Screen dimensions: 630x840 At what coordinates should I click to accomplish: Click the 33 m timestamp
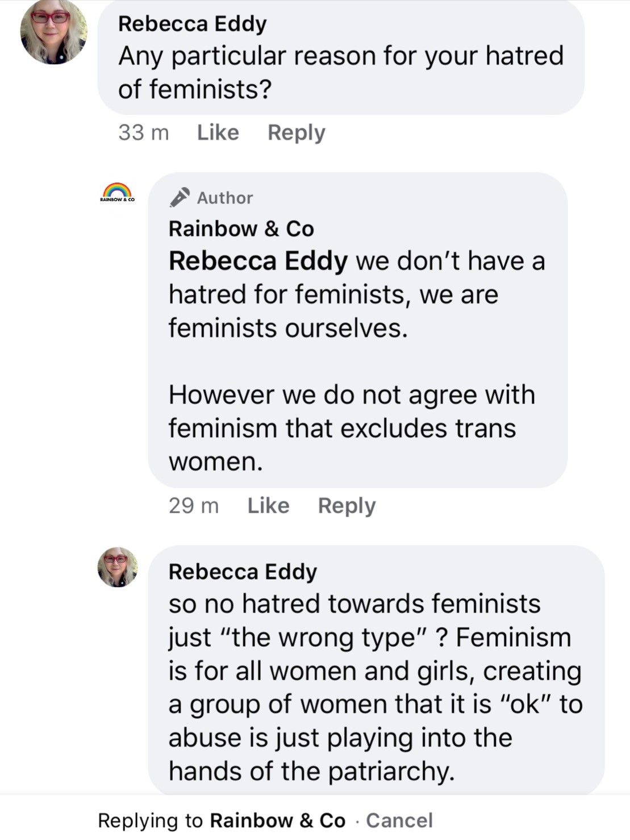click(x=143, y=132)
